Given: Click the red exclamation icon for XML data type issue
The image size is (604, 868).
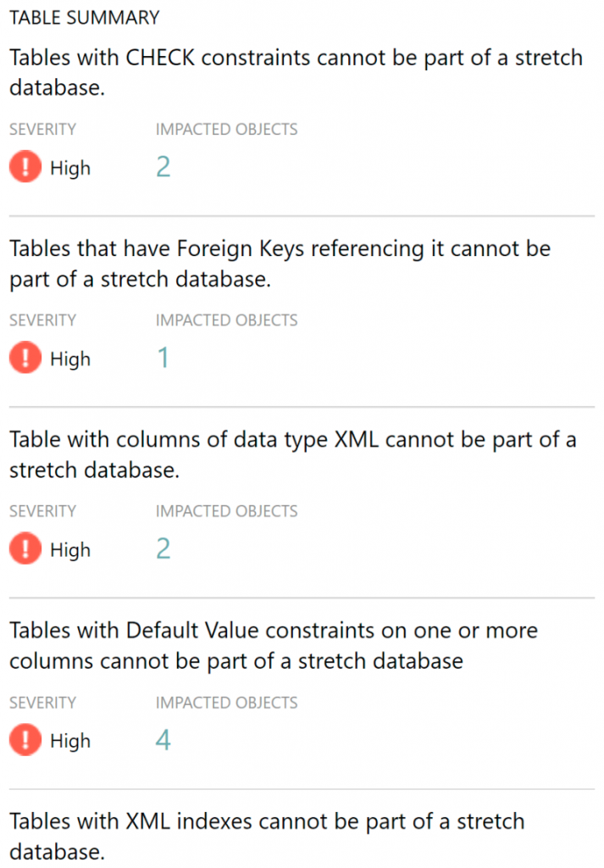Looking at the screenshot, I should click(25, 549).
